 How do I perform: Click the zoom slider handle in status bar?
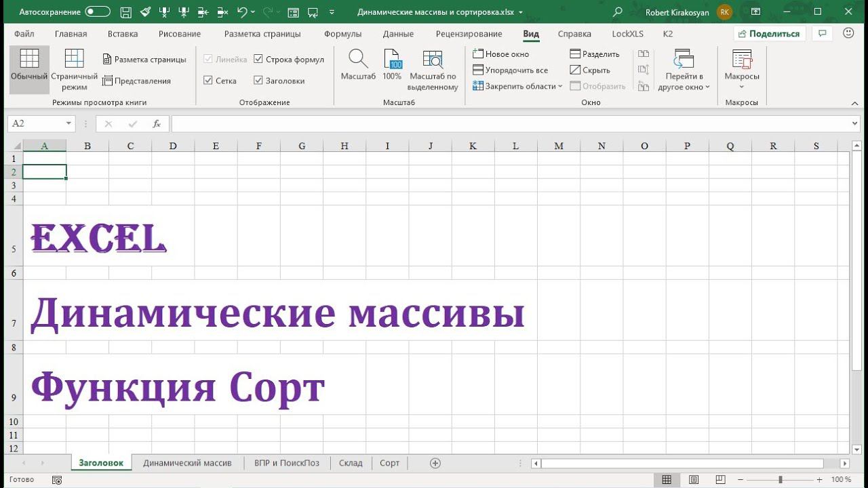coord(780,480)
